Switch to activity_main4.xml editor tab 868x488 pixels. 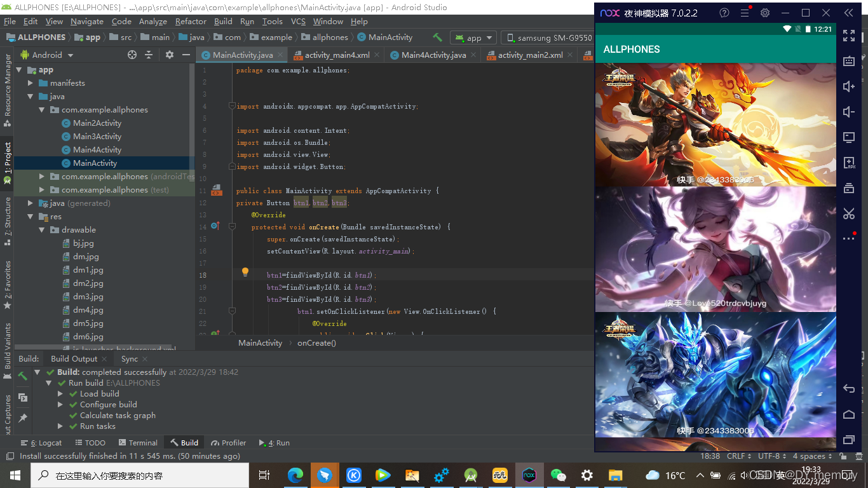337,55
